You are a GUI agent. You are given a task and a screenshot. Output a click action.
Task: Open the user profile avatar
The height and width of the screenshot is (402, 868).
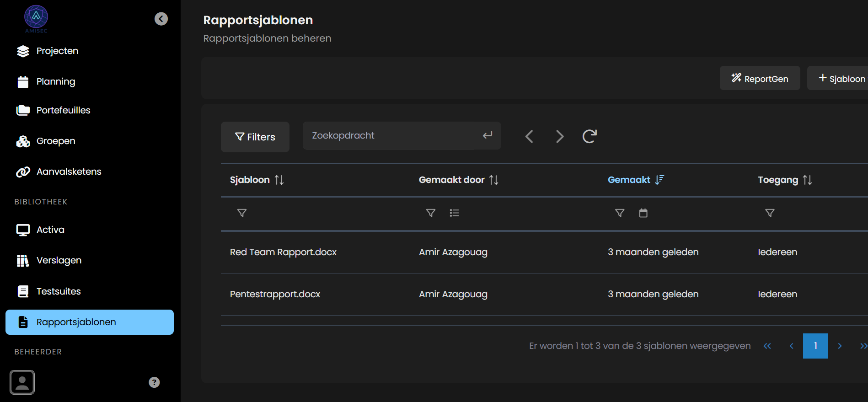click(x=22, y=382)
